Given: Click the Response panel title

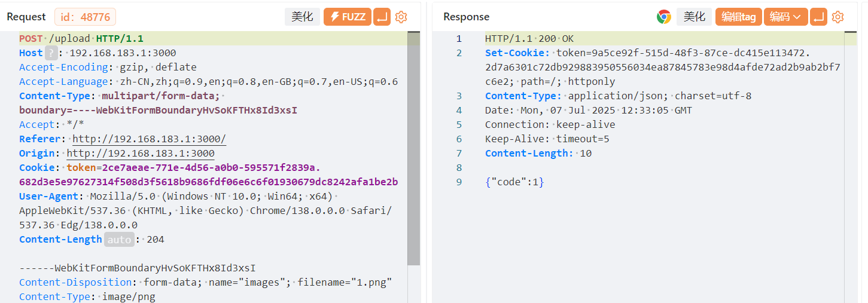Looking at the screenshot, I should [x=466, y=17].
